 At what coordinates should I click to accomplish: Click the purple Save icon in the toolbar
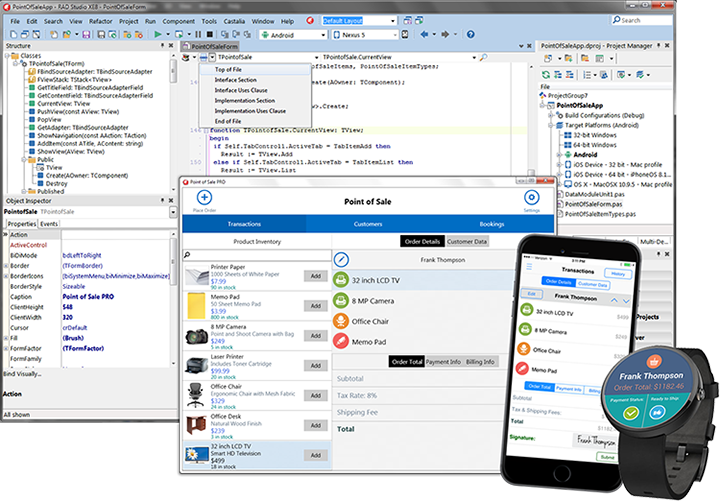pos(86,34)
